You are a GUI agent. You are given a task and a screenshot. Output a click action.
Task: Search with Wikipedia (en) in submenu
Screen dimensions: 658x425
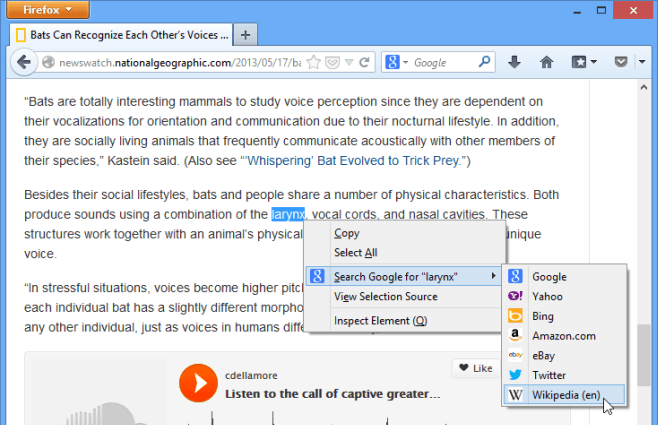tap(564, 395)
